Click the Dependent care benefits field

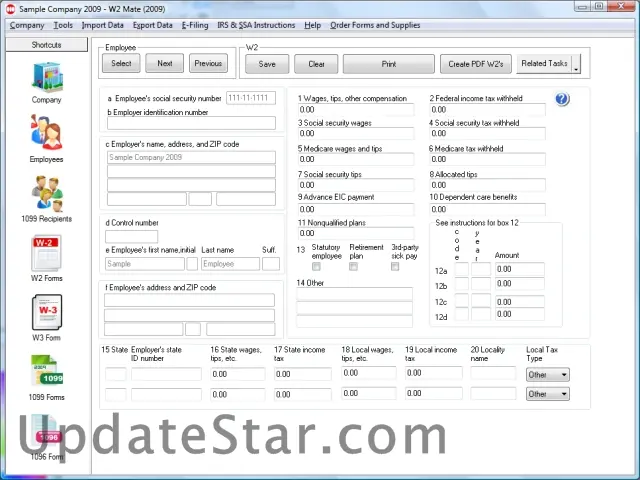(x=487, y=209)
